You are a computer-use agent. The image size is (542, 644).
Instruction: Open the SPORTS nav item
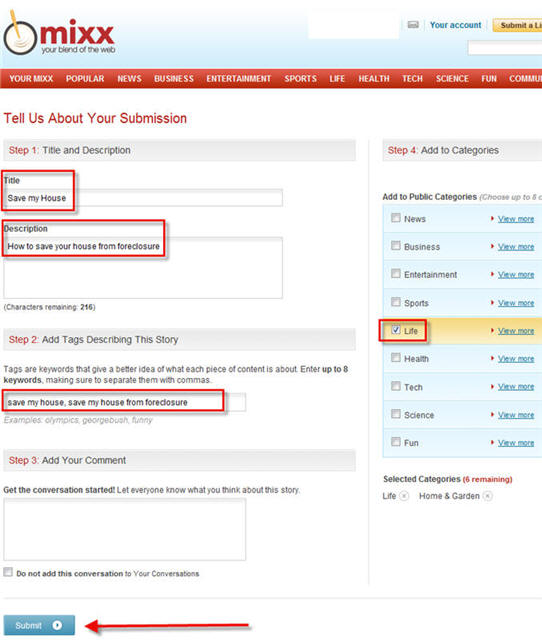coord(300,78)
